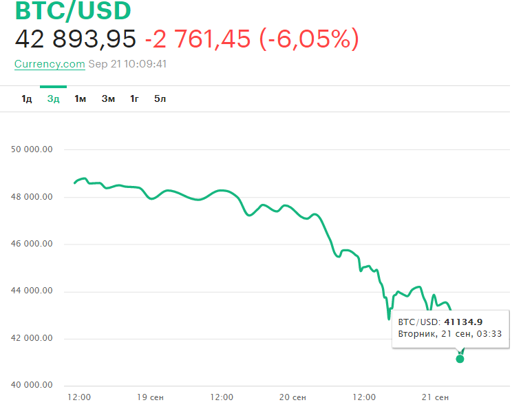Click the Sep 21 10:09:41 timestamp
The width and height of the screenshot is (532, 407).
[128, 64]
